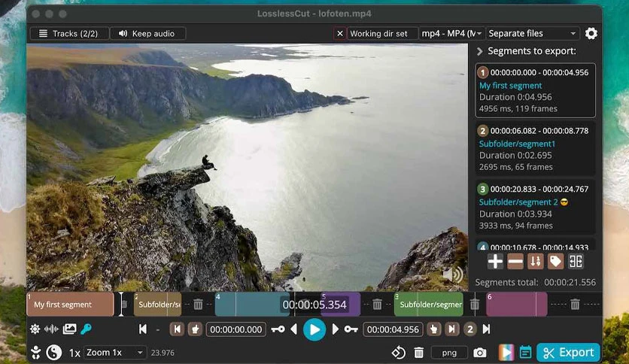Capture a frame with camera icon
The width and height of the screenshot is (629, 364).
click(479, 353)
